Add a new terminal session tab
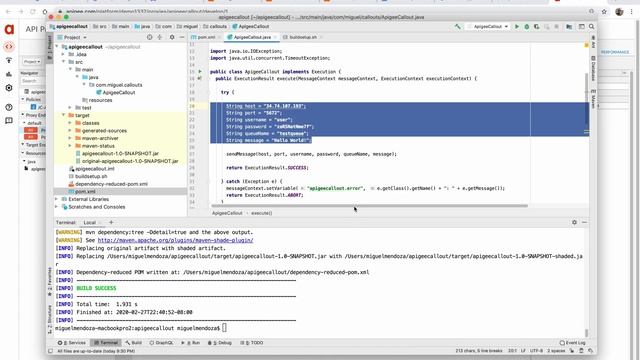 [x=111, y=222]
